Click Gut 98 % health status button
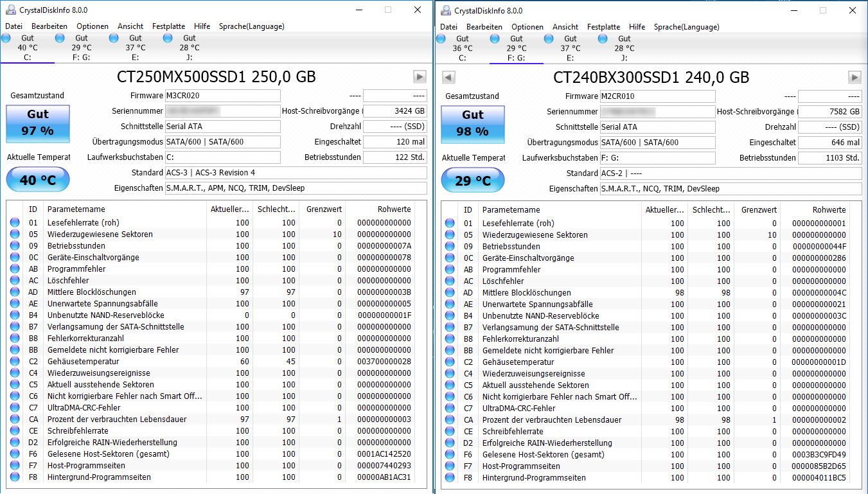The image size is (868, 494). click(x=473, y=123)
